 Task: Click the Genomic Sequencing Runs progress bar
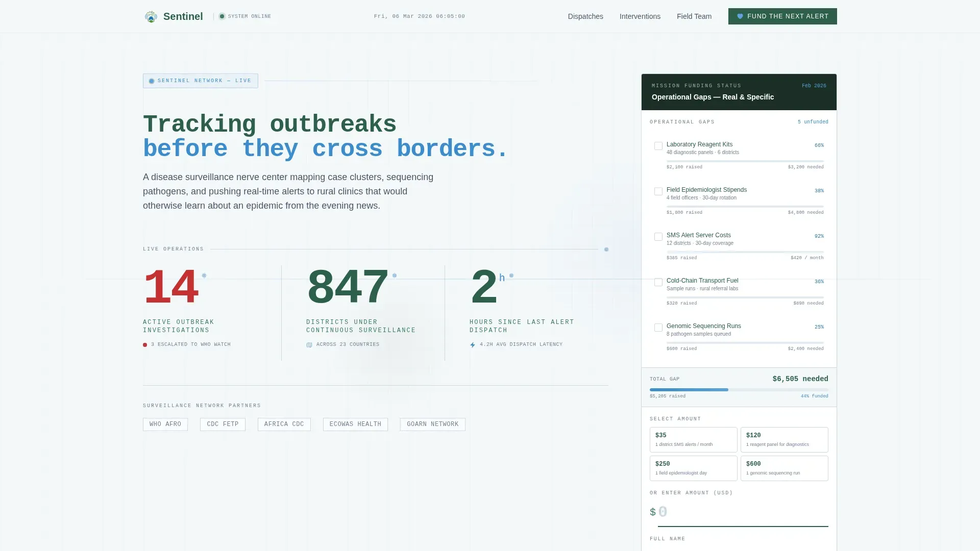[745, 343]
